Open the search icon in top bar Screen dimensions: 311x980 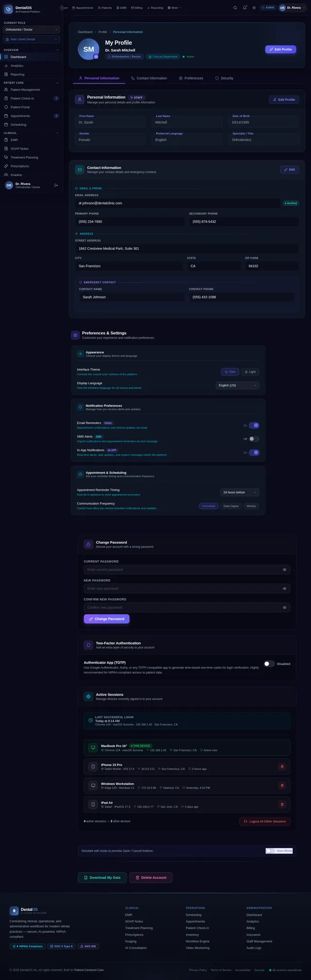236,8
